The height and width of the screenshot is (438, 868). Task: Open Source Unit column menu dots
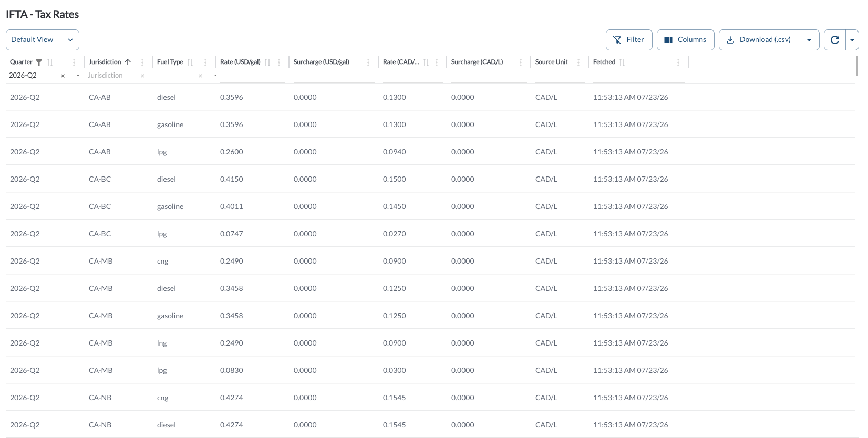tap(578, 62)
